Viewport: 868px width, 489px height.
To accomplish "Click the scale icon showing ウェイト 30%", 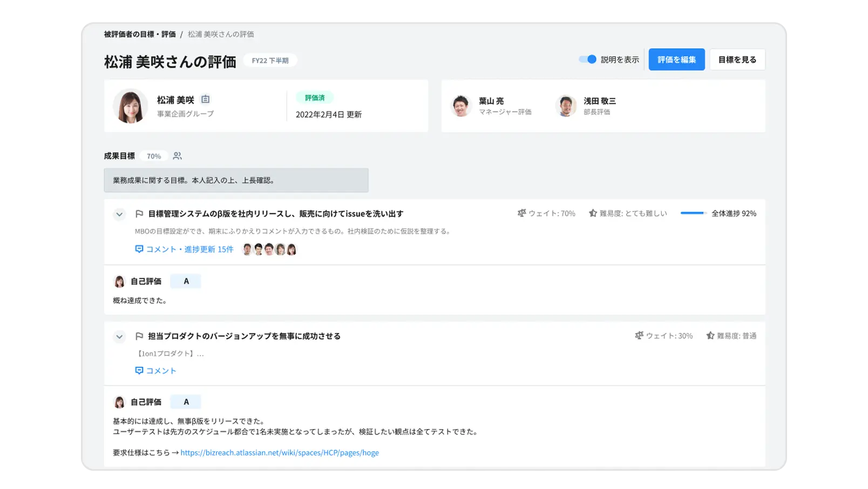I will tap(640, 336).
